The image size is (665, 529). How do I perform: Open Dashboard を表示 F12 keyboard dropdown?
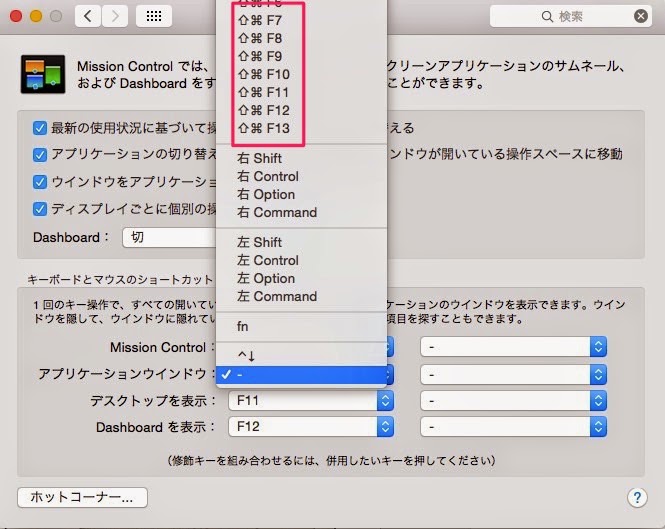[311, 427]
